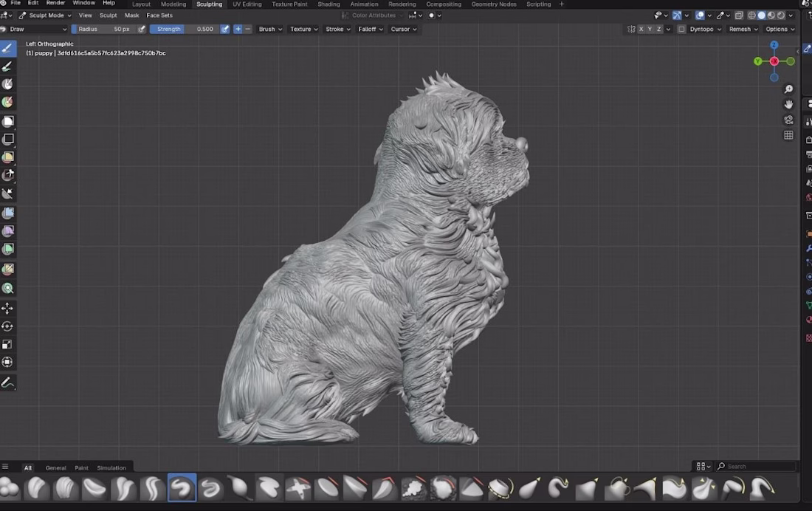Switch perspective/orthographic with the grid icon

[788, 135]
